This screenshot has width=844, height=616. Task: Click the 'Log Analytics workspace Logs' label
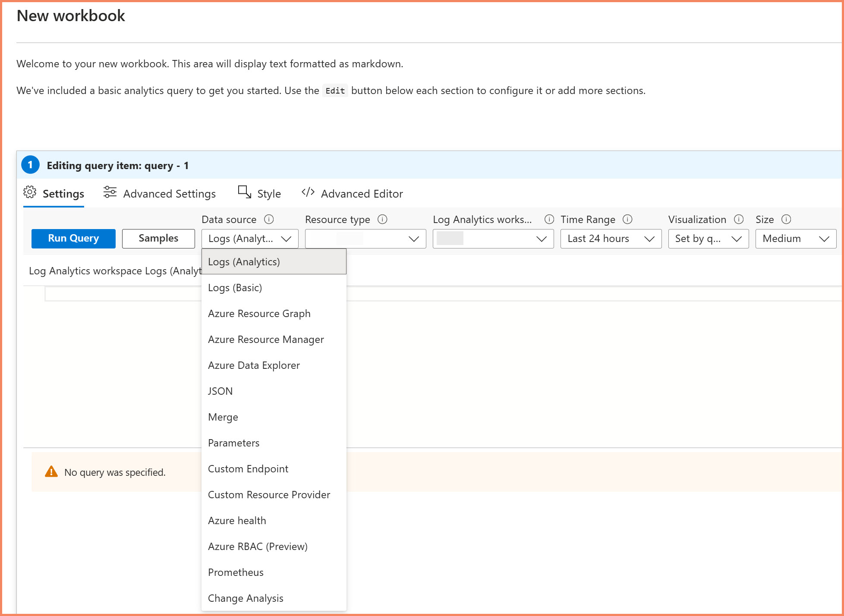pyautogui.click(x=115, y=271)
